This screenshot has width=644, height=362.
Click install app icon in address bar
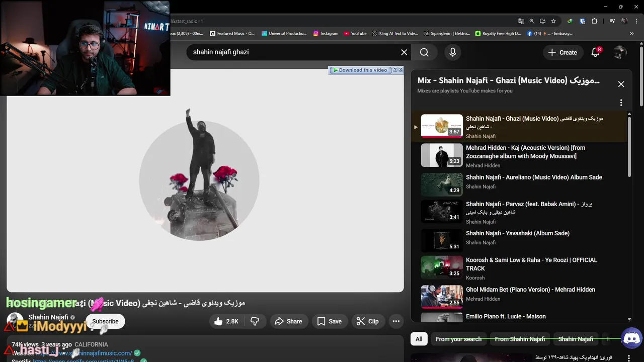point(542,21)
